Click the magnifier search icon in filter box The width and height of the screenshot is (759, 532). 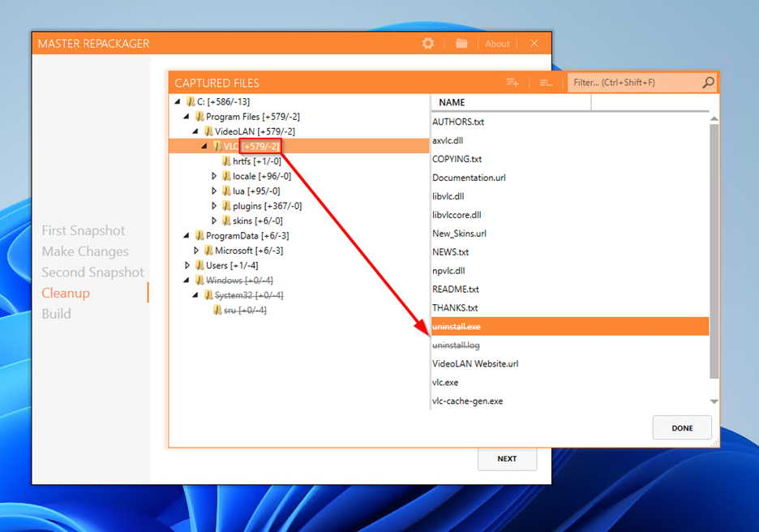708,83
